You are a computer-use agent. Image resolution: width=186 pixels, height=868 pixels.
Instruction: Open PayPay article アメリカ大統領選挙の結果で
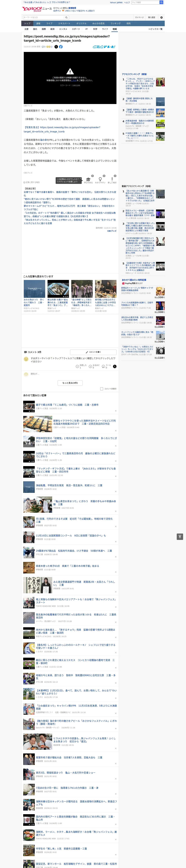point(137,304)
